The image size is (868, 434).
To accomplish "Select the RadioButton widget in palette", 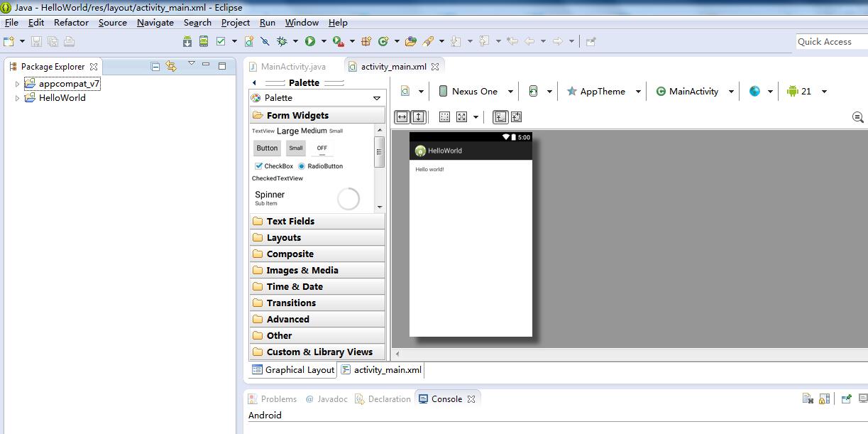I will (320, 166).
